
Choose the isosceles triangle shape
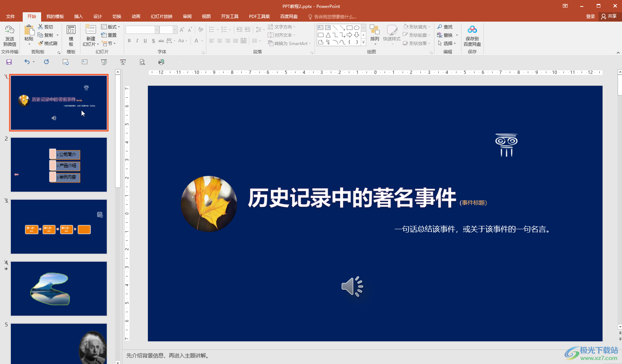point(328,35)
